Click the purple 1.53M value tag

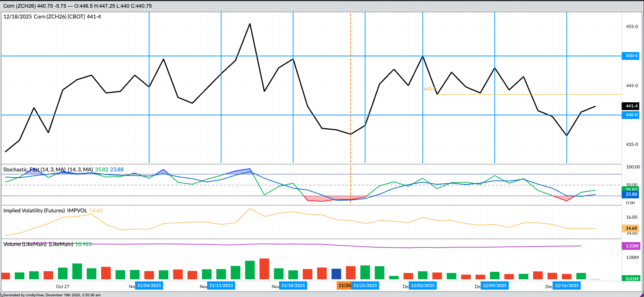tap(632, 246)
